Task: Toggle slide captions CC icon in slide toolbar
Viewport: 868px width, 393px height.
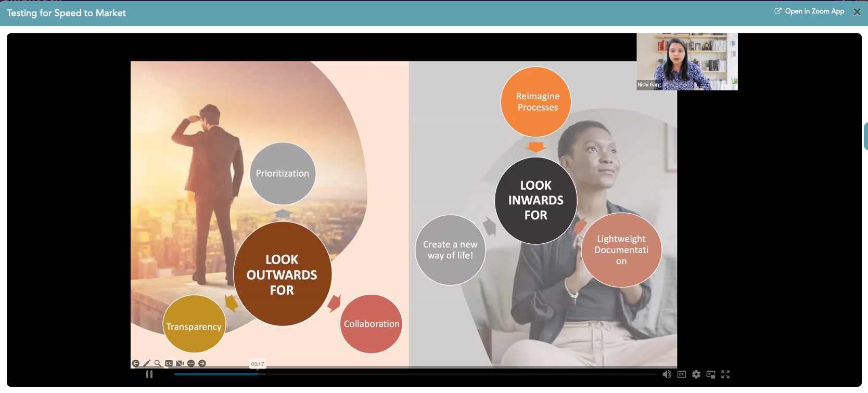Action: pyautogui.click(x=169, y=363)
